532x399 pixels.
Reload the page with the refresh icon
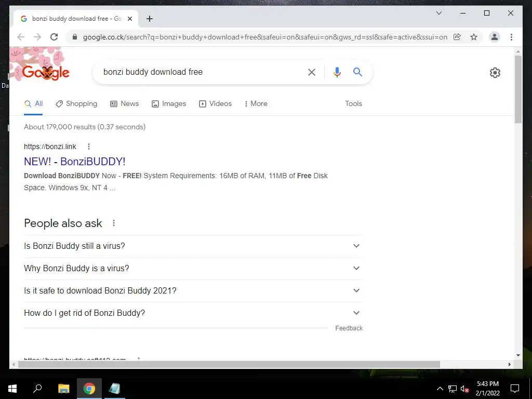54,37
